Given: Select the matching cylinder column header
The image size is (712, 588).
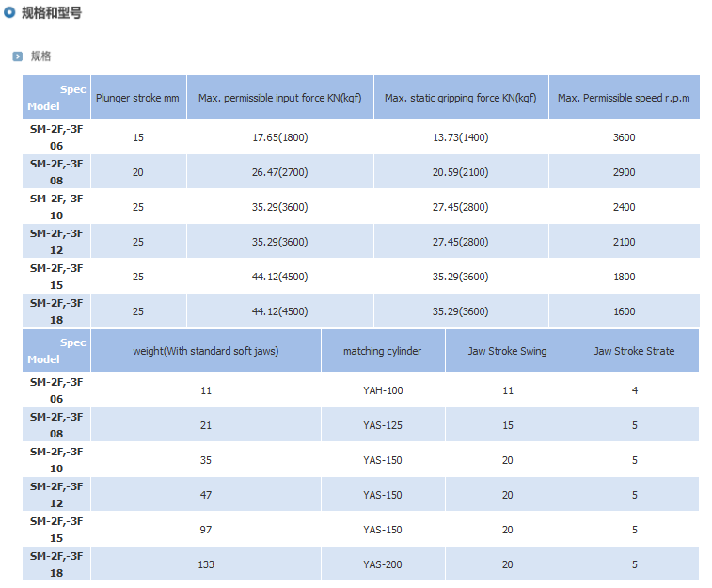Looking at the screenshot, I should pos(382,351).
